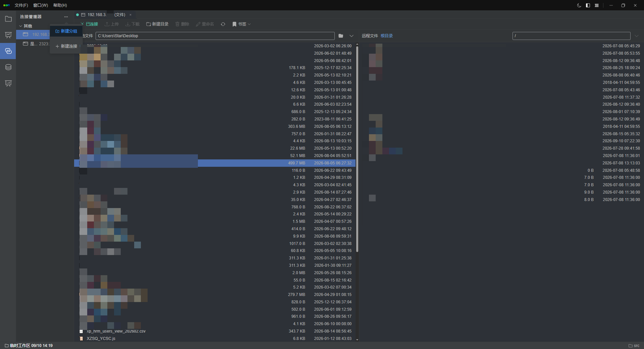Select the second connection ending 2323
Screen dimensions: 644x349
tap(36, 44)
